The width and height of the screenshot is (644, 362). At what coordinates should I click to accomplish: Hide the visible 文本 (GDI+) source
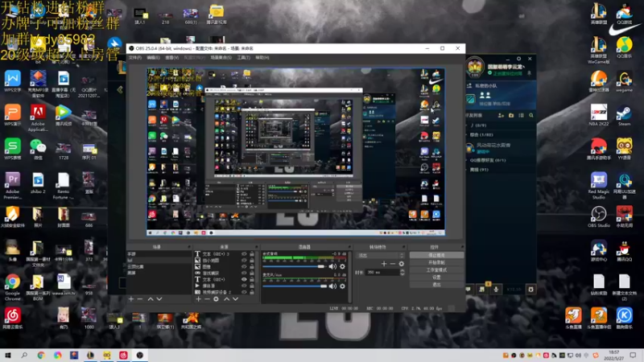pos(244,279)
